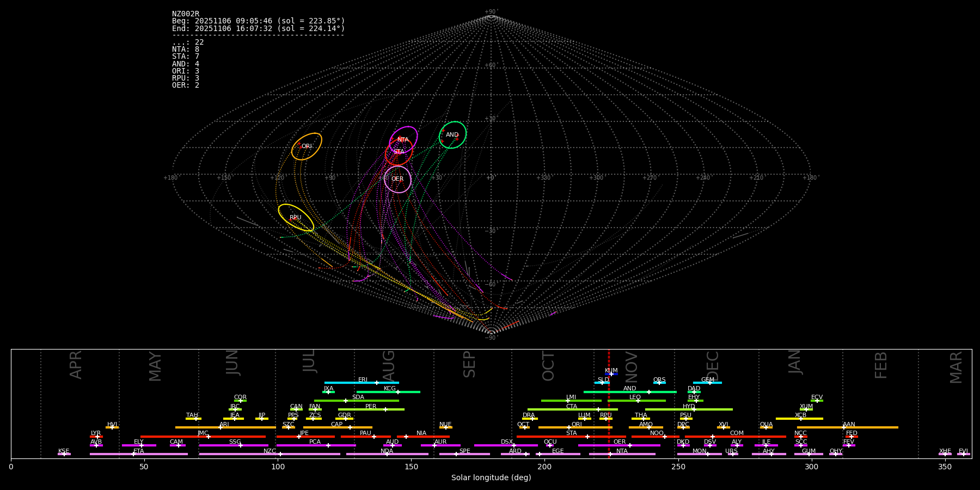Select the "NTA: 8" count in legend
This screenshot has width=980, height=490.
tap(186, 50)
